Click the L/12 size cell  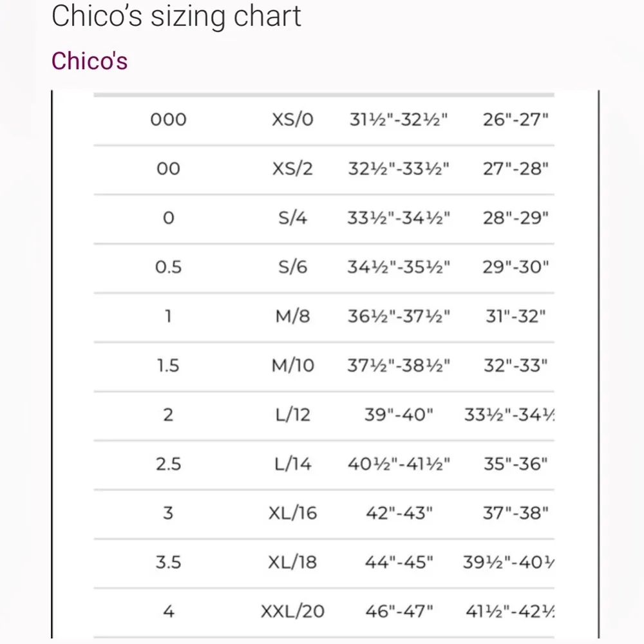tap(293, 415)
